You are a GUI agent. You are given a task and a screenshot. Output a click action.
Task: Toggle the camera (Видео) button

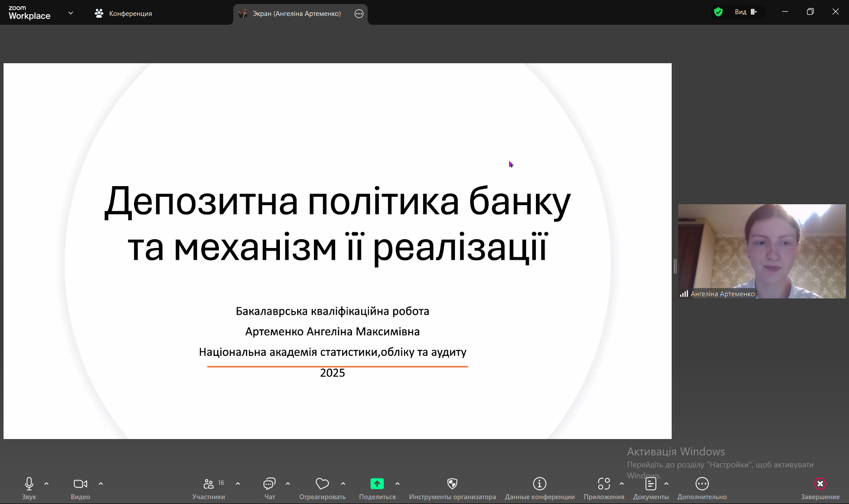(x=80, y=484)
